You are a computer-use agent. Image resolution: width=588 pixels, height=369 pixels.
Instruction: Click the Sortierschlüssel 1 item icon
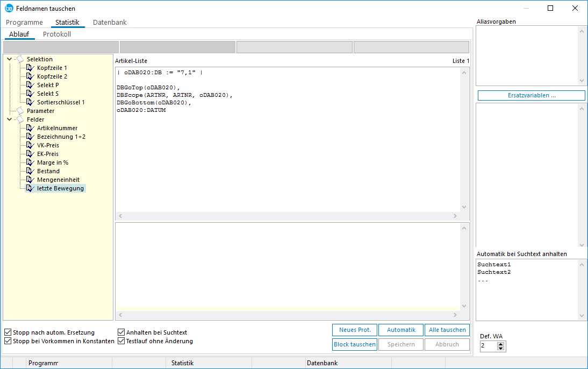tap(30, 102)
